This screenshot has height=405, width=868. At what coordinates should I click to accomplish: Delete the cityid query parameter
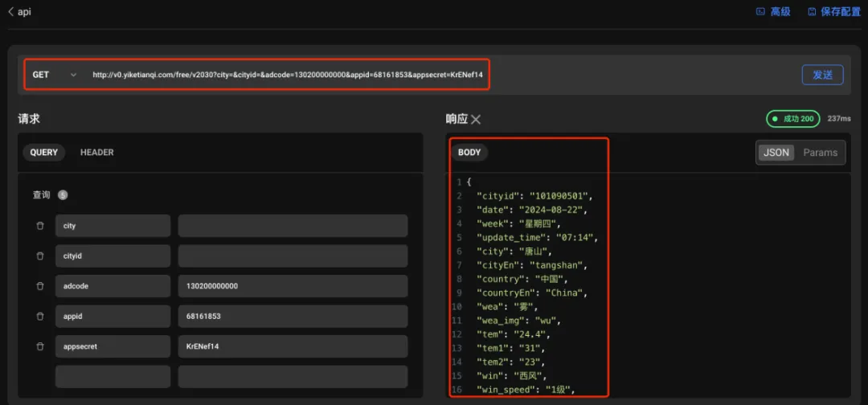pyautogui.click(x=40, y=256)
